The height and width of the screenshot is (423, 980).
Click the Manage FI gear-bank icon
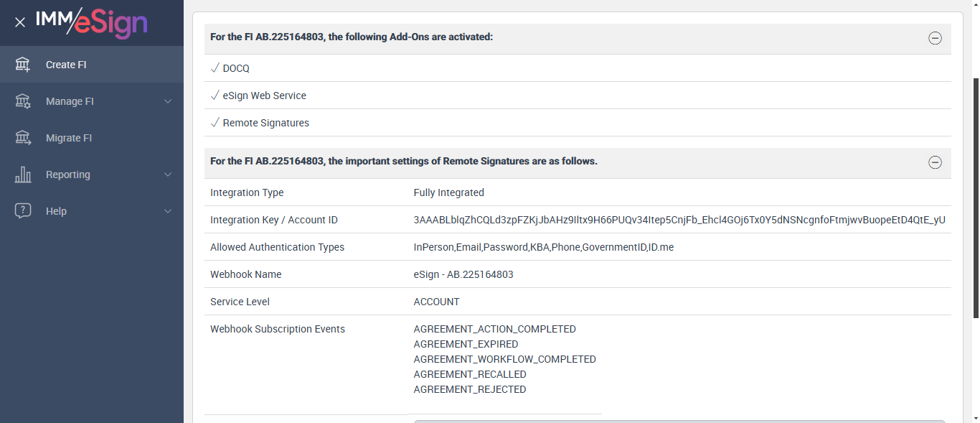click(23, 101)
